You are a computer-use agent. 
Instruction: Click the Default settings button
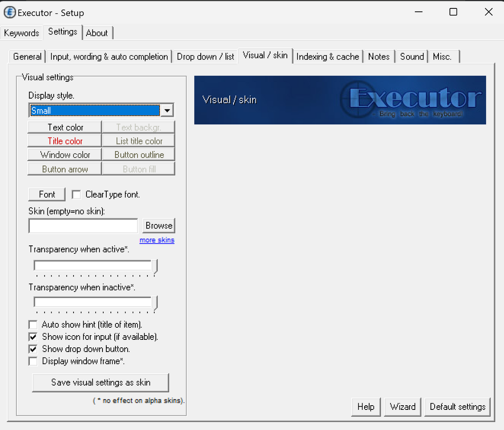pos(457,407)
